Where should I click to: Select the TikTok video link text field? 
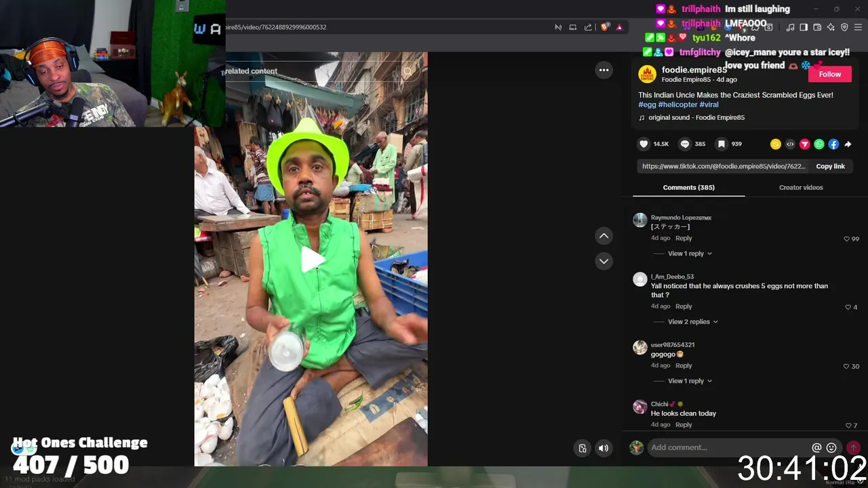pos(724,166)
